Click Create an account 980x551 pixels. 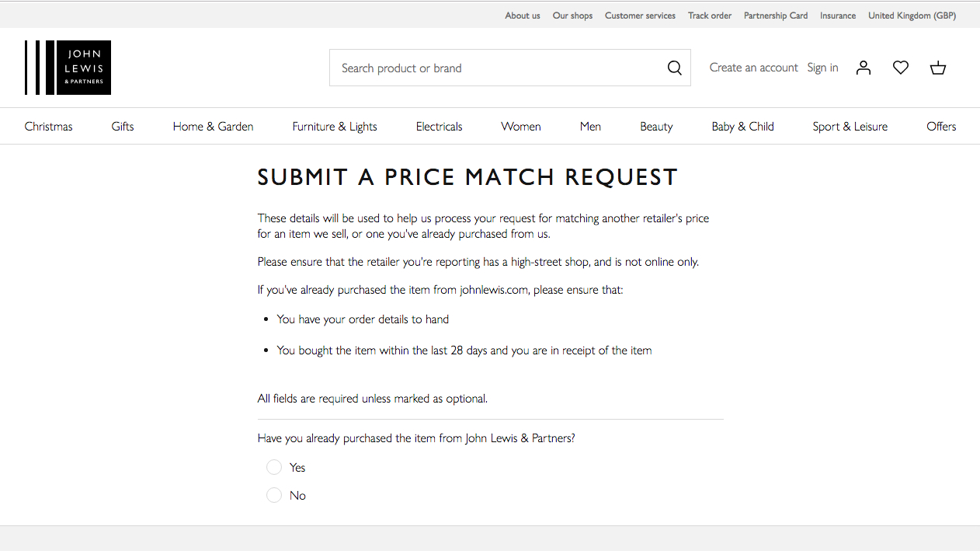coord(753,68)
